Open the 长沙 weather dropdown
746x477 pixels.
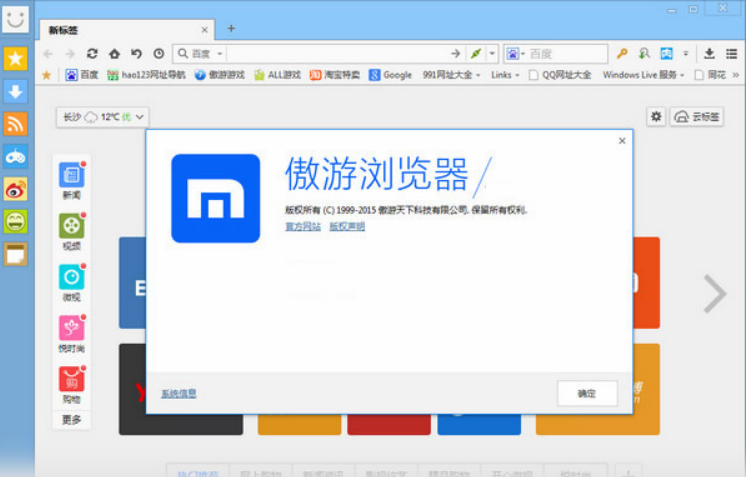(103, 117)
